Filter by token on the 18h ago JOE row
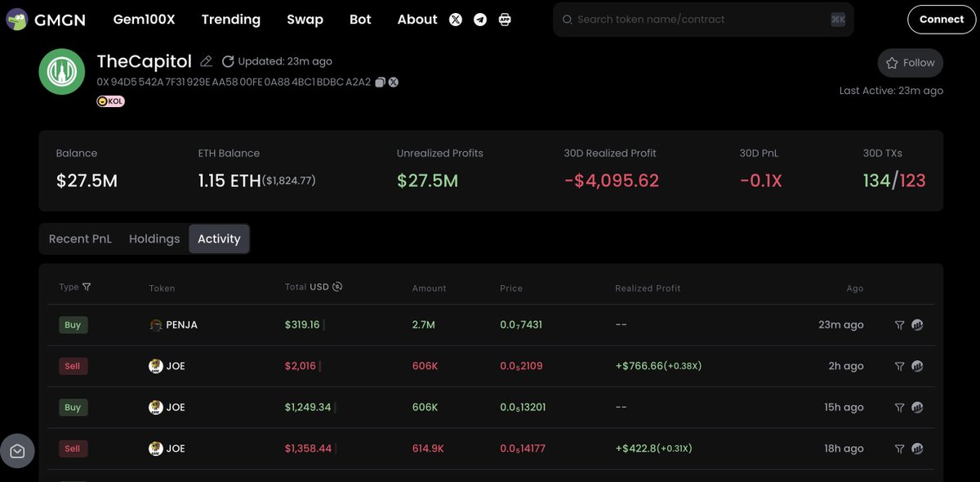Image resolution: width=980 pixels, height=482 pixels. pos(899,449)
